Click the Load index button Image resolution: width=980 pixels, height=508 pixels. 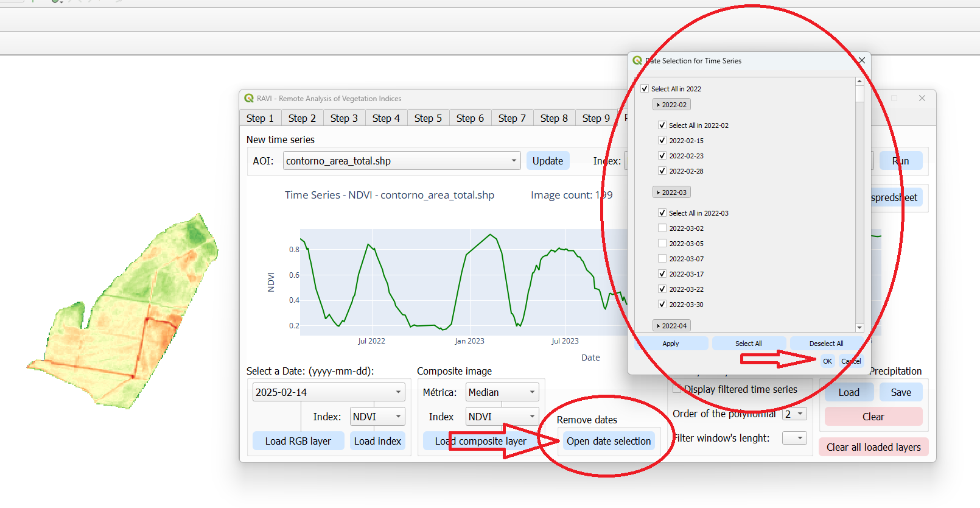[x=377, y=441]
